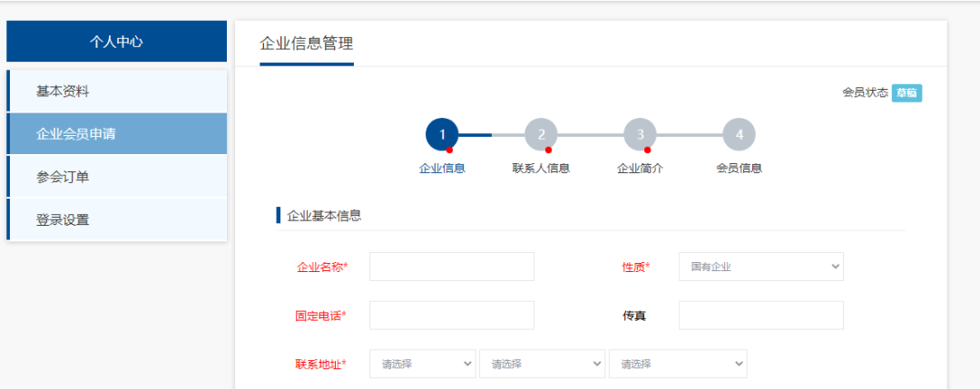Screen dimensions: 980x389
Task: Expand the first 联系地址 请选择 dropdown
Action: click(423, 364)
